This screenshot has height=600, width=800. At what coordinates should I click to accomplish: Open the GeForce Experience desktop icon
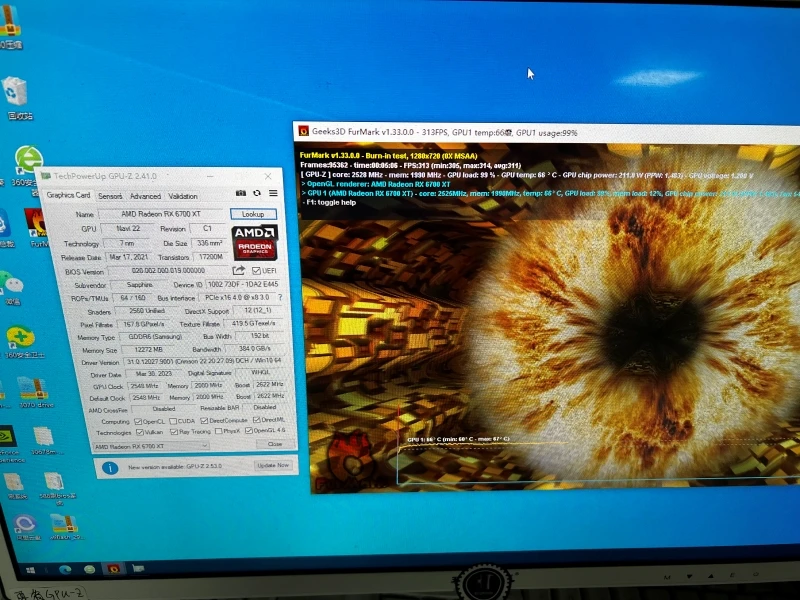pos(7,436)
